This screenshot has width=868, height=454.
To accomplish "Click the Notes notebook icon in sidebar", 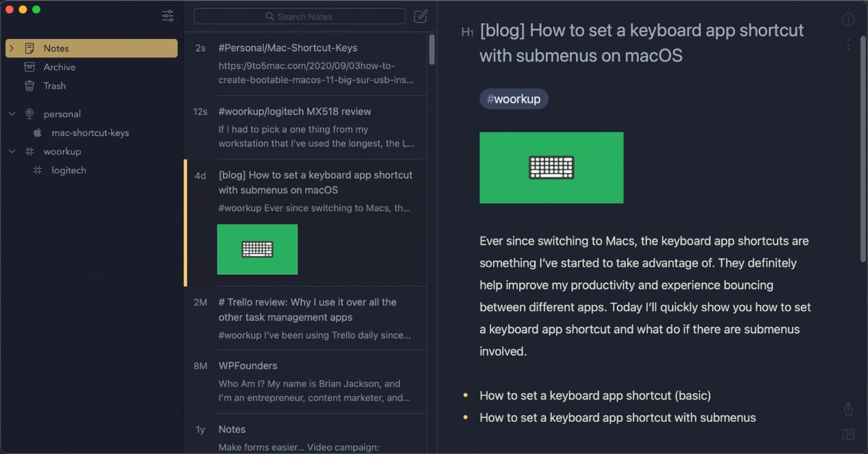I will (x=29, y=48).
